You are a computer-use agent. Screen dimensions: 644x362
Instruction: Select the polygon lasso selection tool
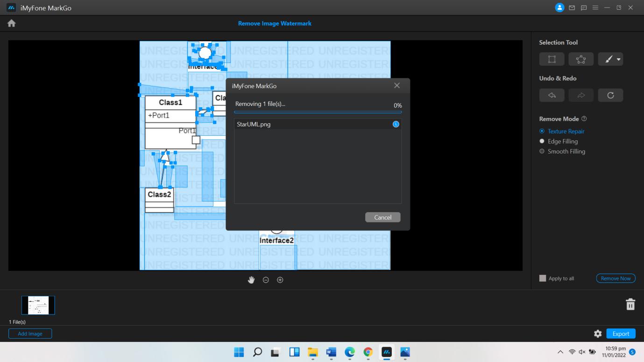581,59
